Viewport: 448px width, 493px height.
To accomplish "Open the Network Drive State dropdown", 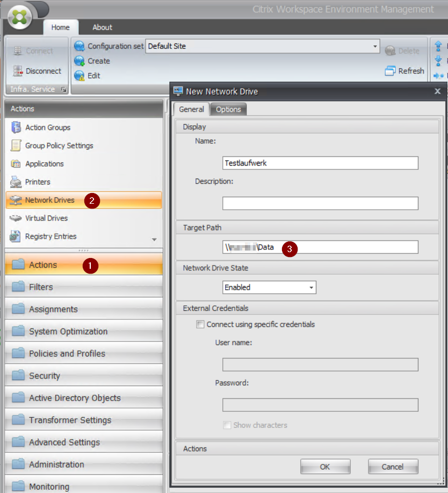I will point(311,288).
